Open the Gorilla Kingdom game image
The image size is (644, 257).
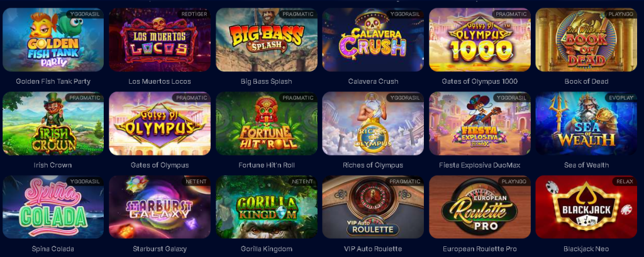click(266, 207)
